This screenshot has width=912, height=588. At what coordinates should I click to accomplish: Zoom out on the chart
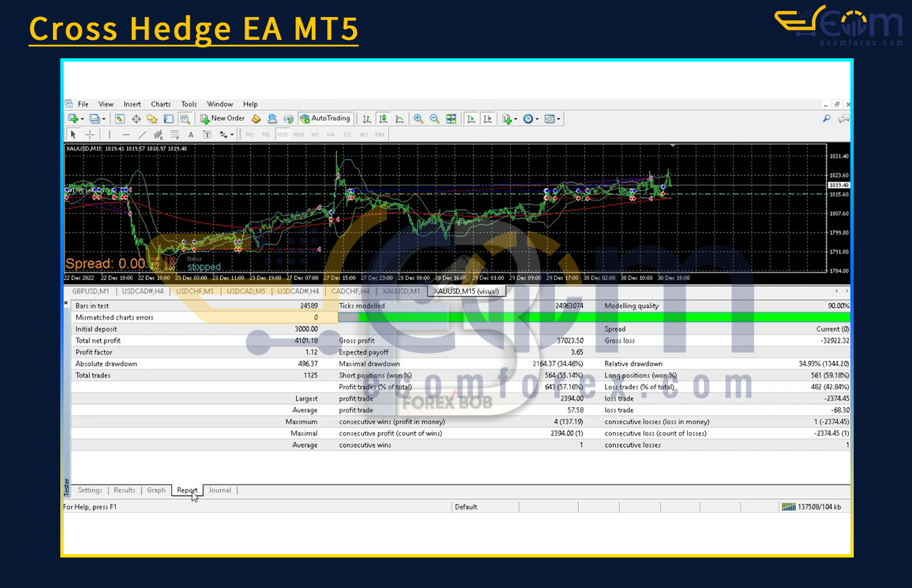(x=435, y=119)
